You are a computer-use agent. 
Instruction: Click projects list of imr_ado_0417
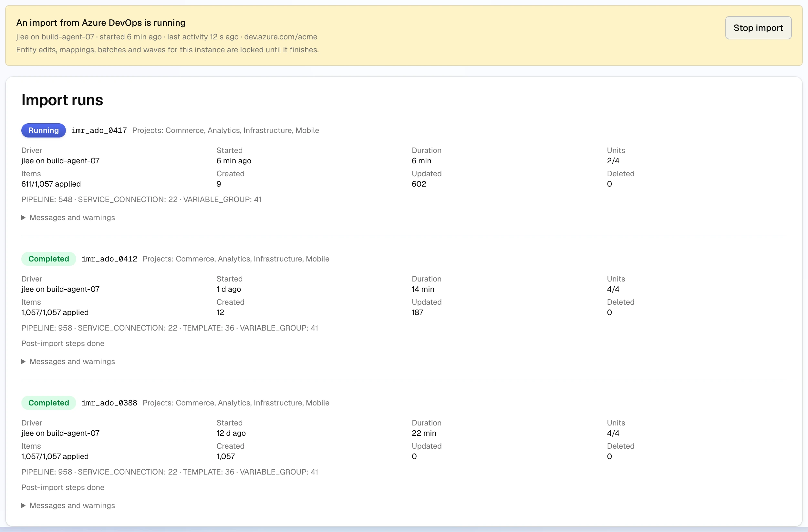click(x=225, y=130)
